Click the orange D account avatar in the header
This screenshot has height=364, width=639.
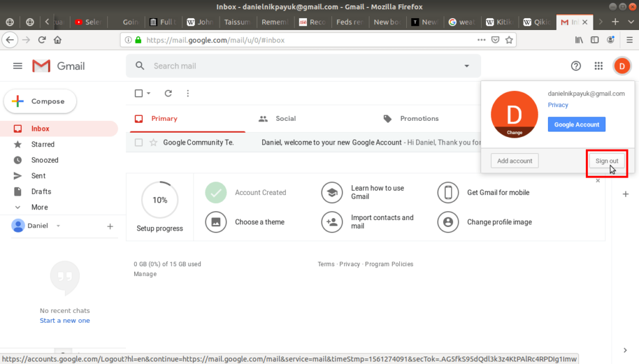point(622,66)
